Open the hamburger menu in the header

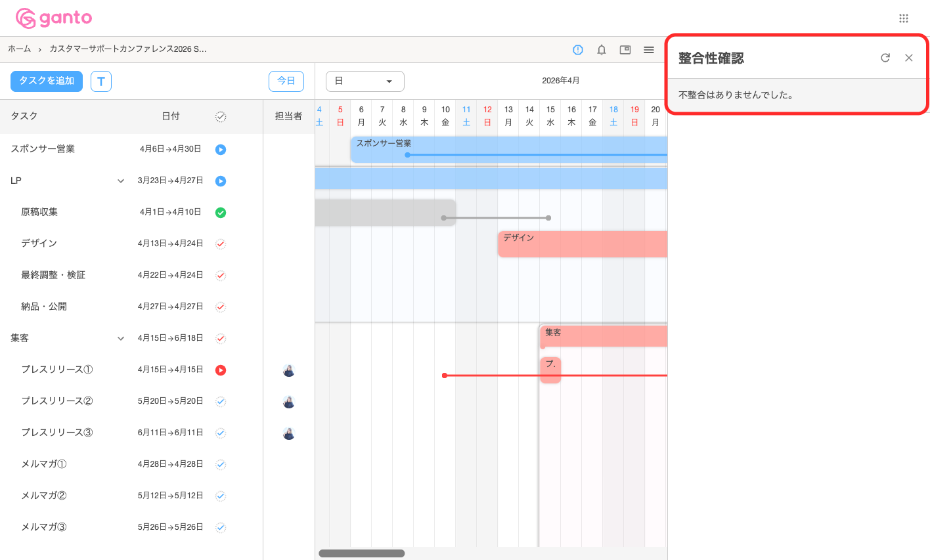[648, 49]
